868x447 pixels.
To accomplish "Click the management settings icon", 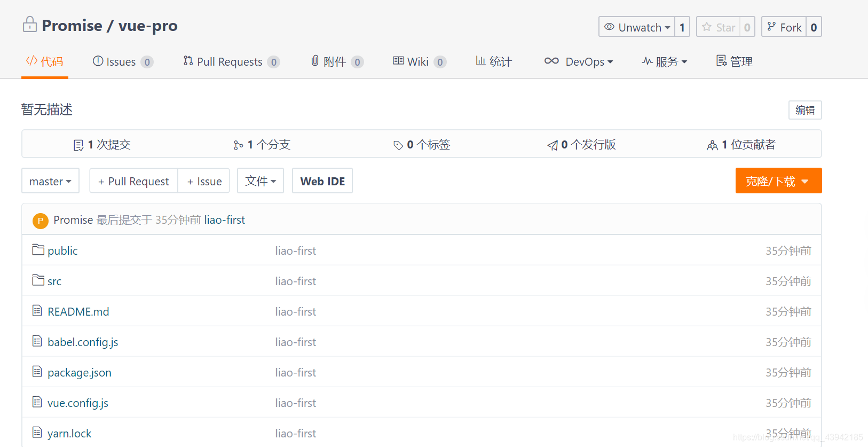I will point(721,61).
